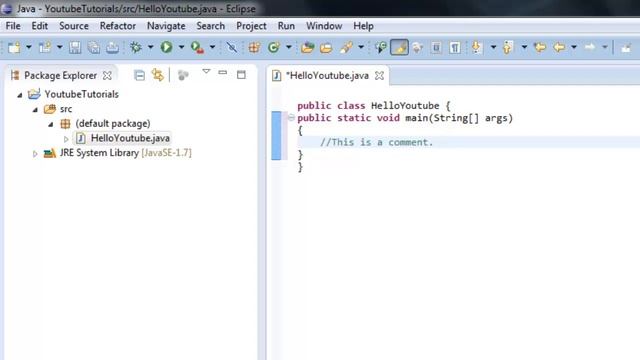Click the New wizard toolbar icon
The height and width of the screenshot is (360, 640).
coord(14,48)
